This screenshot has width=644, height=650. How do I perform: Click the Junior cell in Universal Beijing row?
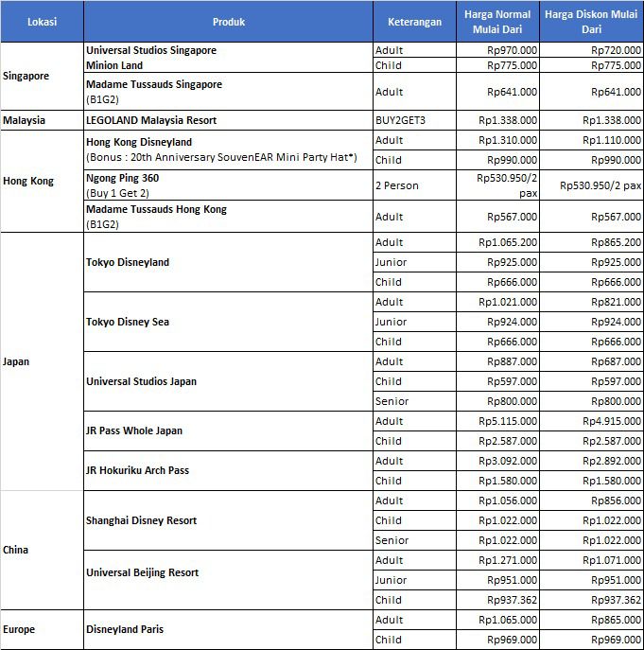coord(414,580)
